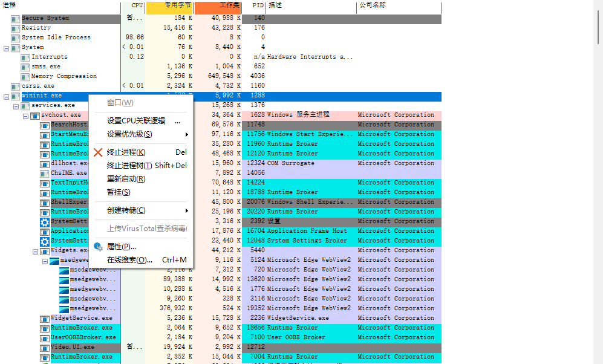This screenshot has height=364, width=603.
Task: Click the SystemSettings gear process icon
Action: pos(45,221)
